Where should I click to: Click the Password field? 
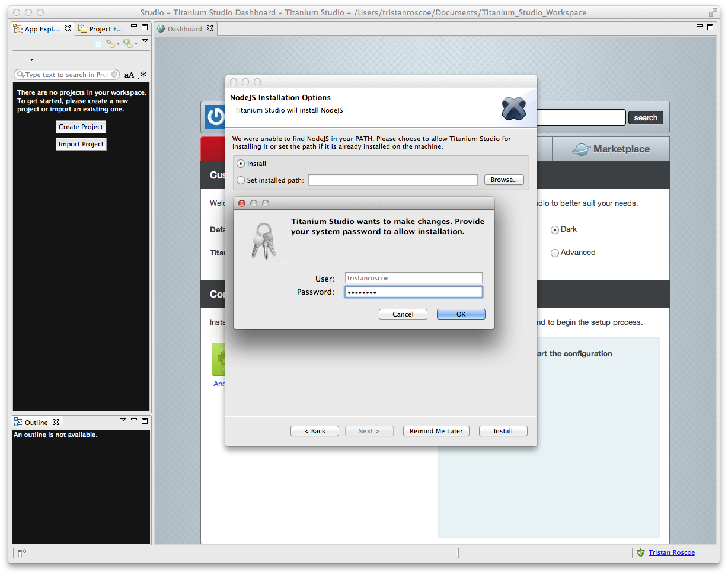point(414,292)
